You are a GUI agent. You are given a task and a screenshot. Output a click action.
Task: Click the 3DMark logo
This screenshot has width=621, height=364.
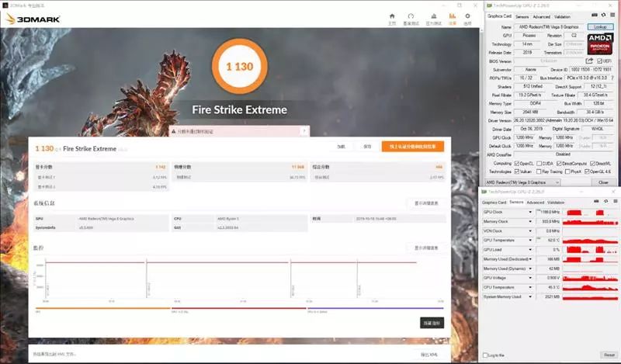click(33, 19)
